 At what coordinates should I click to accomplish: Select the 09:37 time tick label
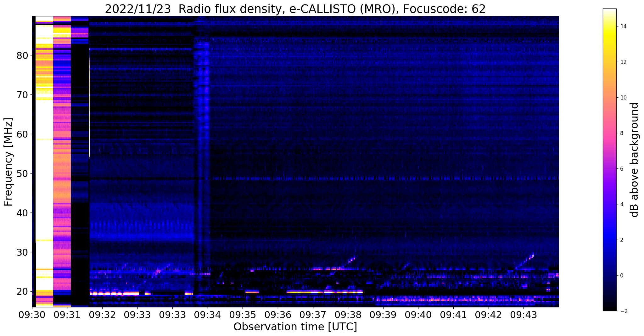point(313,315)
